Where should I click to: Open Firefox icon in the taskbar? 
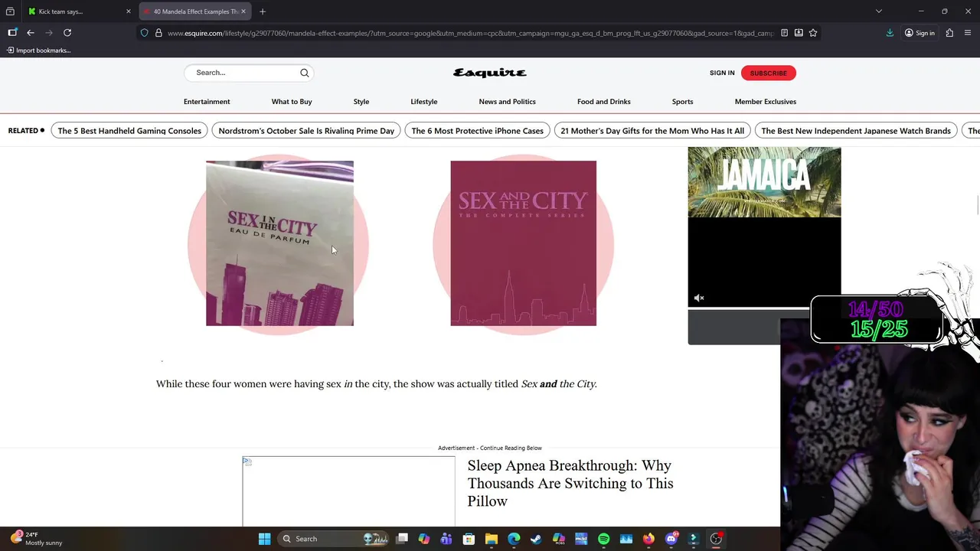648,539
